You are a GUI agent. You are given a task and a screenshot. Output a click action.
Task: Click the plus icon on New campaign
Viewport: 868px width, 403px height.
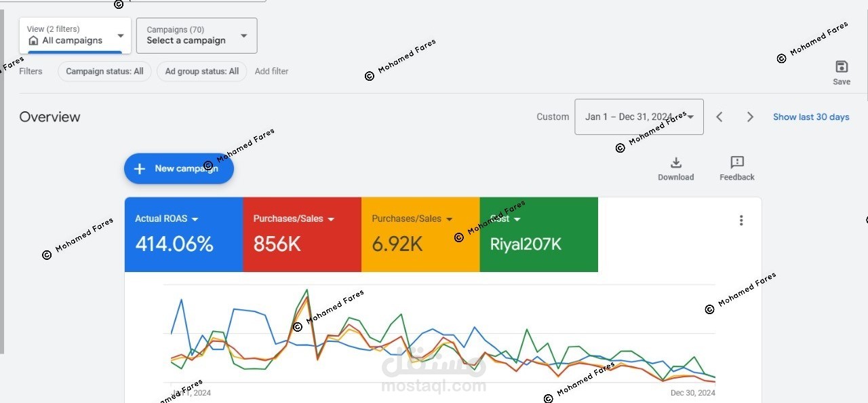(x=140, y=169)
